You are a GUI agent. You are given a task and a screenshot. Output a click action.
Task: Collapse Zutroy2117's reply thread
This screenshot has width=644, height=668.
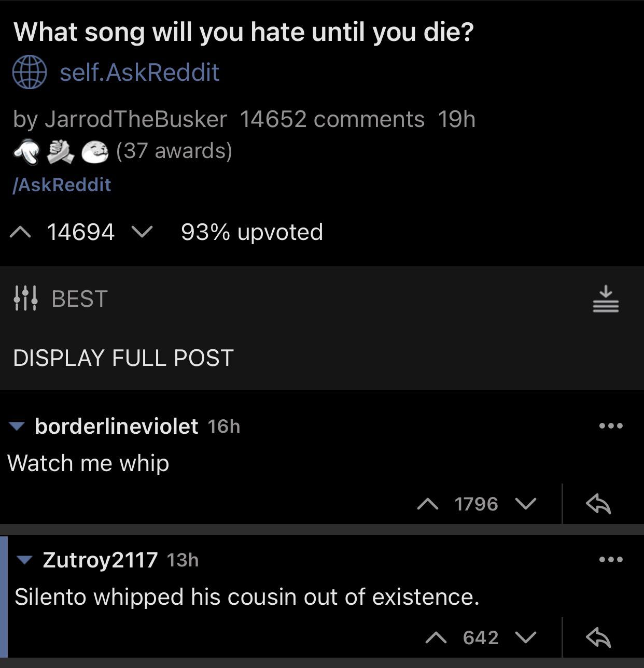25,560
